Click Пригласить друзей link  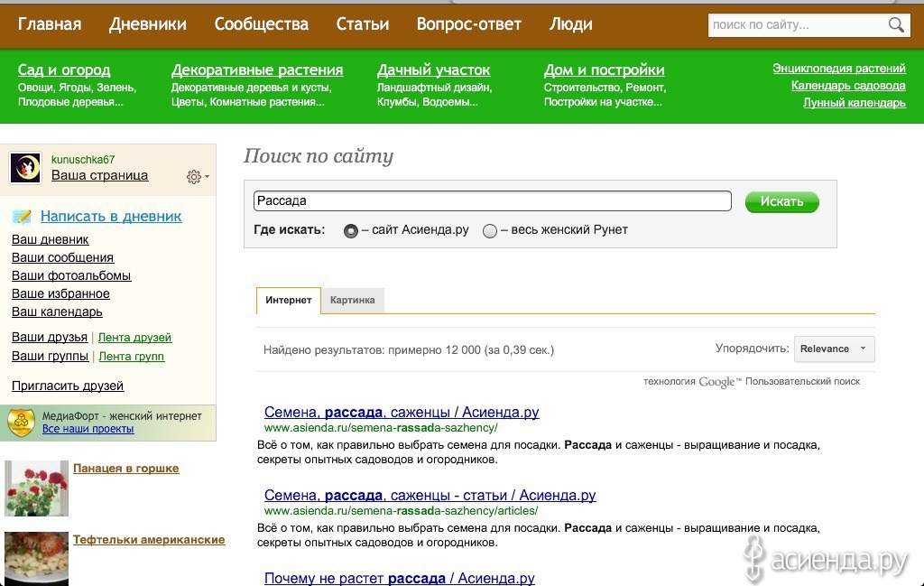[x=68, y=386]
